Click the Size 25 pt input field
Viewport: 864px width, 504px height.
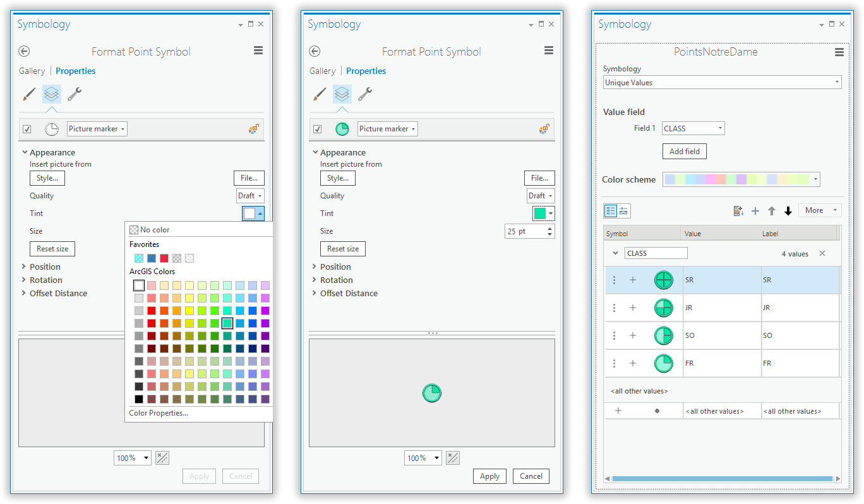525,231
